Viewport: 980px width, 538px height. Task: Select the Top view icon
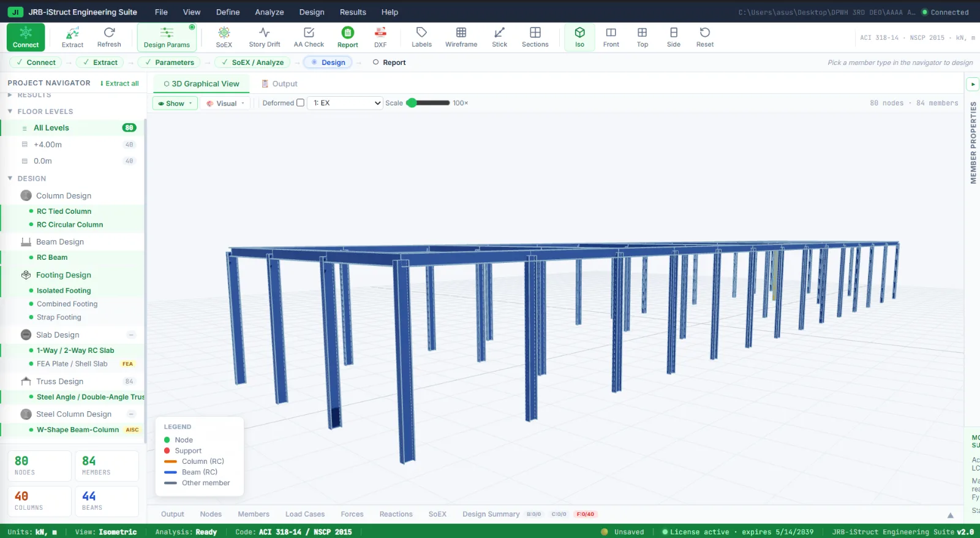643,37
